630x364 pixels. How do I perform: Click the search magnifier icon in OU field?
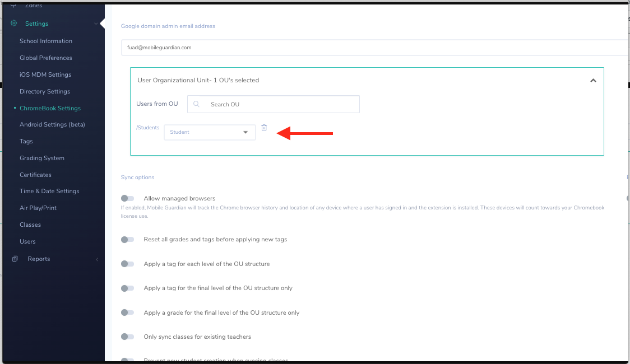[x=197, y=104]
